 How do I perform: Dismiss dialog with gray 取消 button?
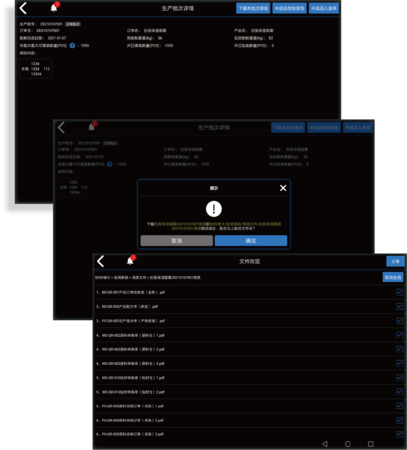pos(177,241)
